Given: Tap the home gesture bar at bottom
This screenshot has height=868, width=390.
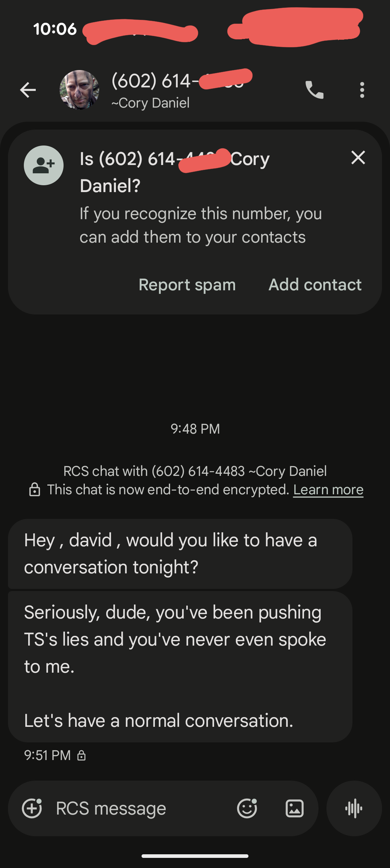Looking at the screenshot, I should (x=195, y=856).
